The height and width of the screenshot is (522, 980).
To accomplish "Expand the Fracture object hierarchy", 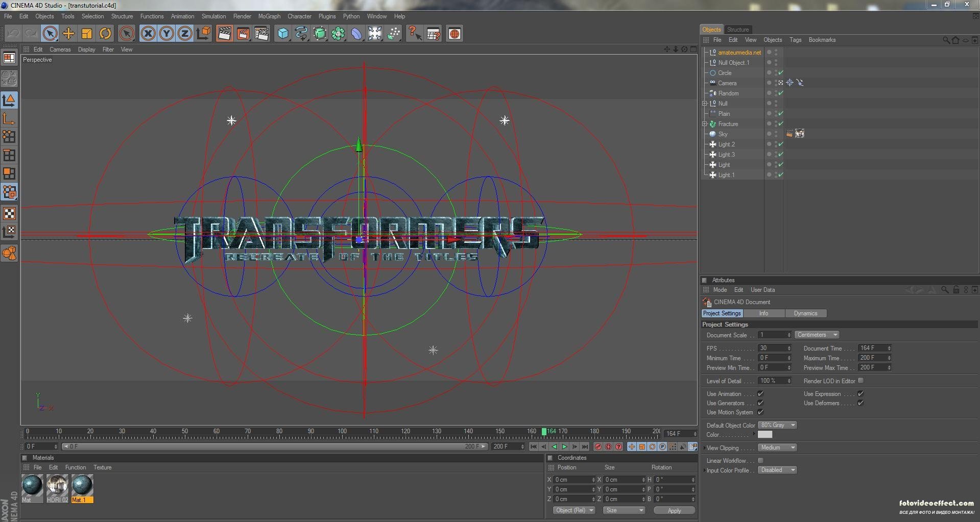I will coord(705,124).
